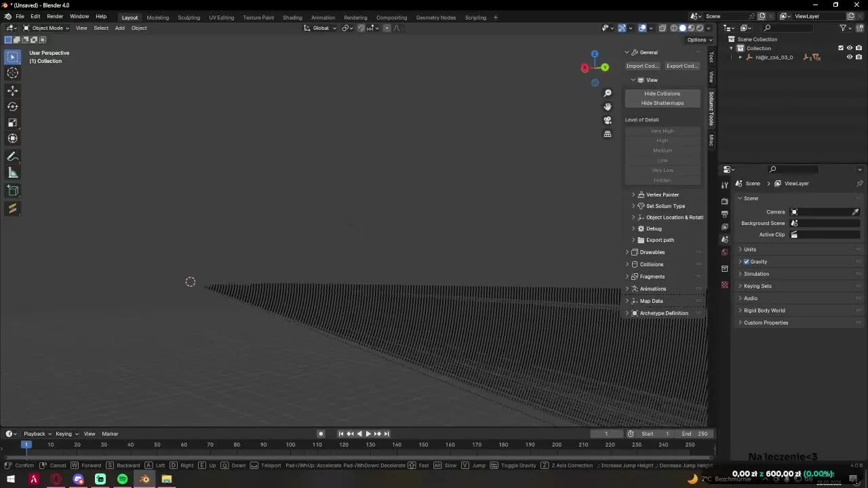Image resolution: width=868 pixels, height=488 pixels.
Task: Toggle the camera view icon
Action: point(608,120)
